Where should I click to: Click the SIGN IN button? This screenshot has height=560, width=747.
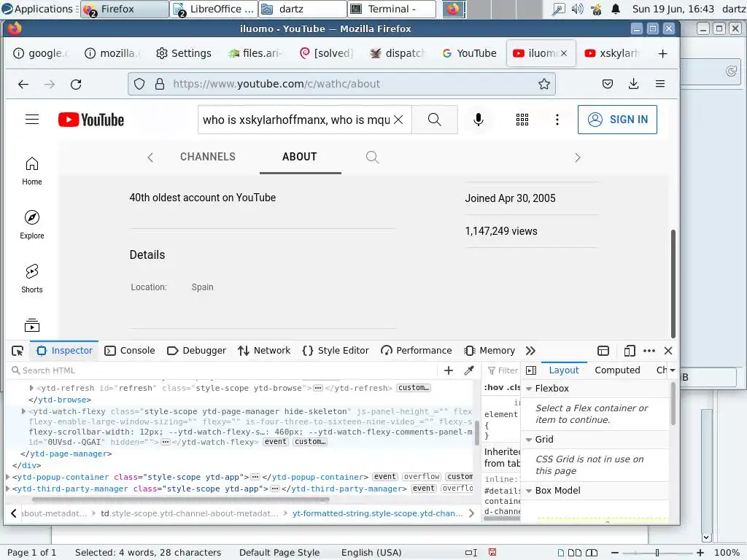coord(617,120)
